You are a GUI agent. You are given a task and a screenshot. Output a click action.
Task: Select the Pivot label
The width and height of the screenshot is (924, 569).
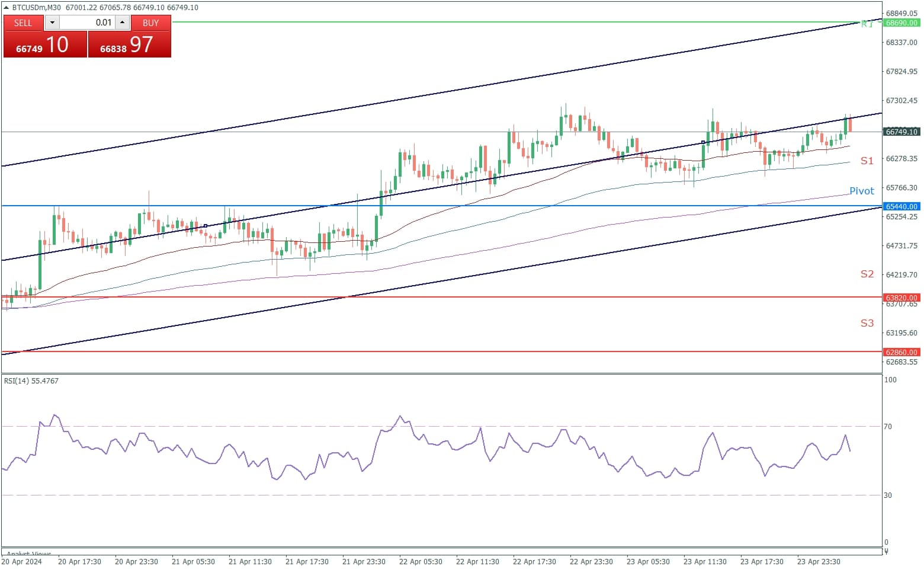pos(861,191)
